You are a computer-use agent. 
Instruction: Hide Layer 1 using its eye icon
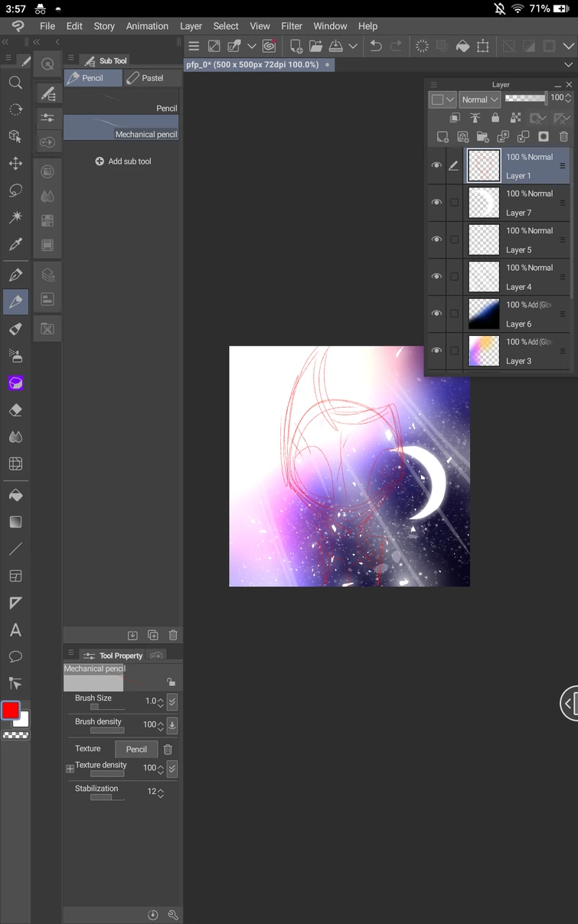(436, 165)
